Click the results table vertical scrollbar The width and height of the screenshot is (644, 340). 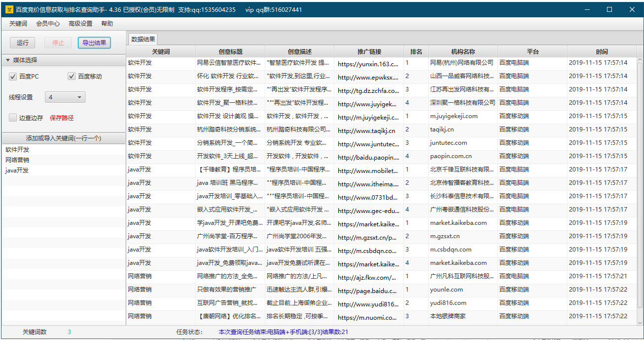[640, 188]
